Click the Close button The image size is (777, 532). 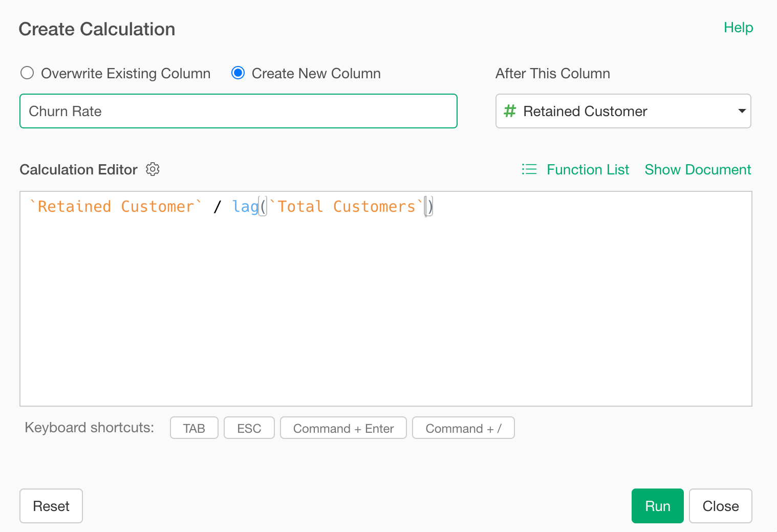[720, 506]
